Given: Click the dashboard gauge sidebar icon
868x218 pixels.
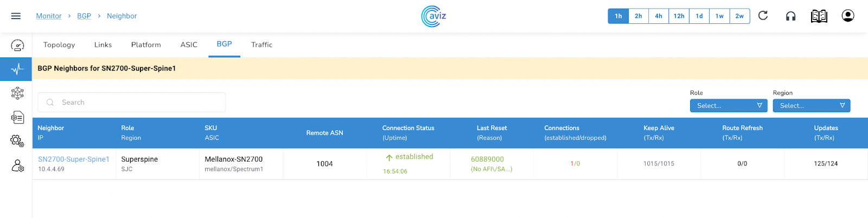Looking at the screenshot, I should (17, 45).
